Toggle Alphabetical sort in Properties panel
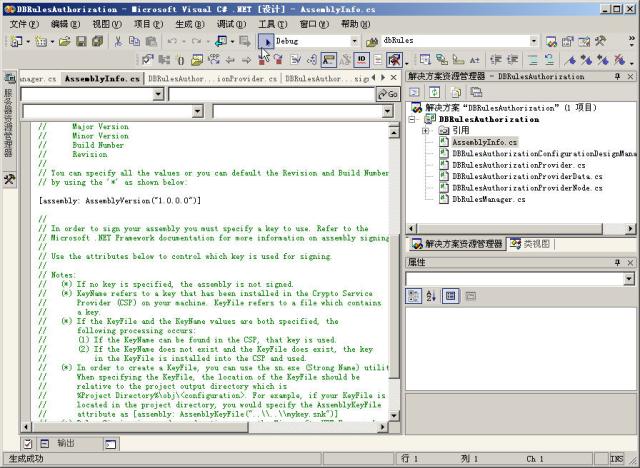The width and height of the screenshot is (640, 468). tap(431, 296)
